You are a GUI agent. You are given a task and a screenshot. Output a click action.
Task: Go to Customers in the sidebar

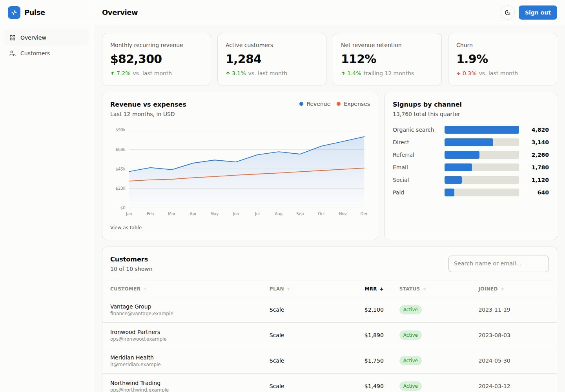[47, 53]
